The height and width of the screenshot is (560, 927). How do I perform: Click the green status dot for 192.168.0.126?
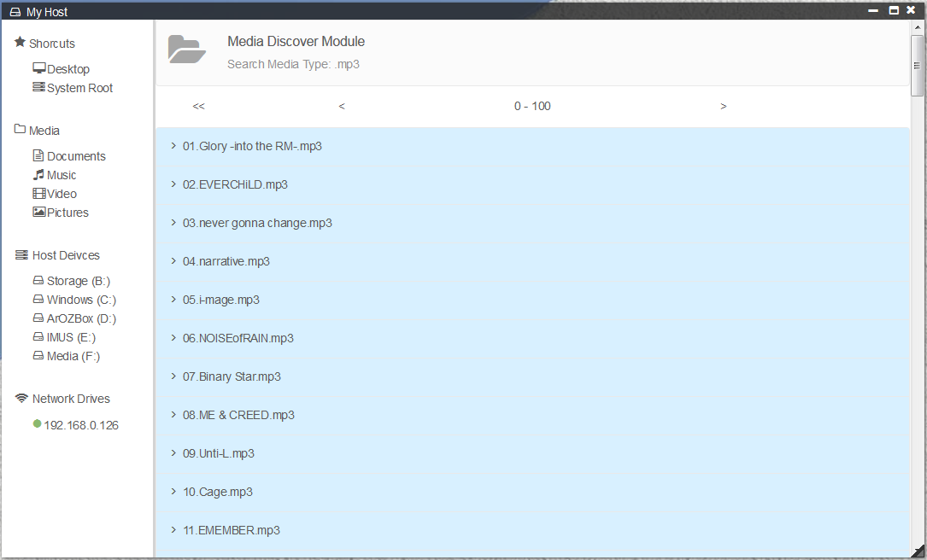tap(37, 423)
